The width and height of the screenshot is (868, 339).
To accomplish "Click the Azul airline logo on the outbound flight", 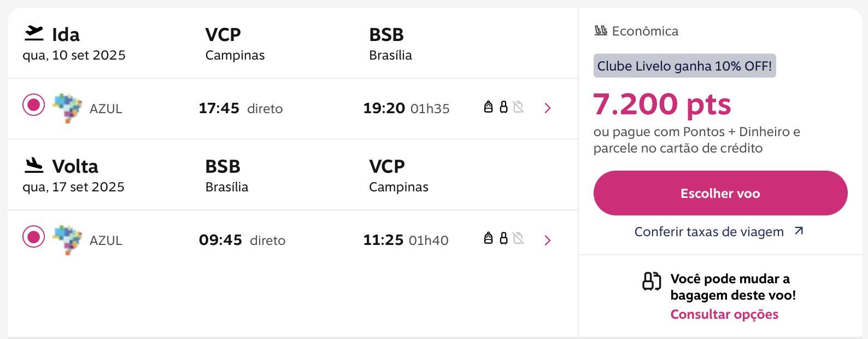I will [67, 108].
